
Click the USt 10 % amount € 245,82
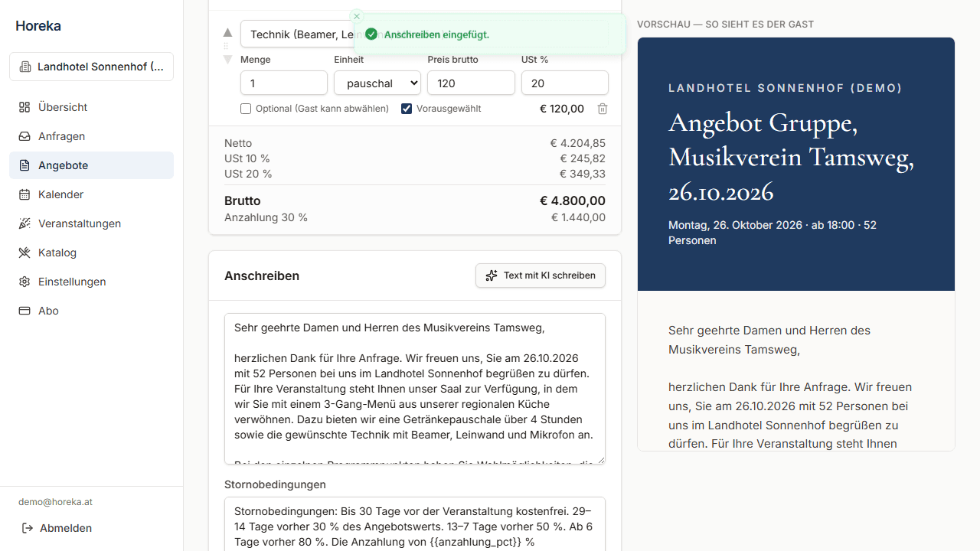583,158
